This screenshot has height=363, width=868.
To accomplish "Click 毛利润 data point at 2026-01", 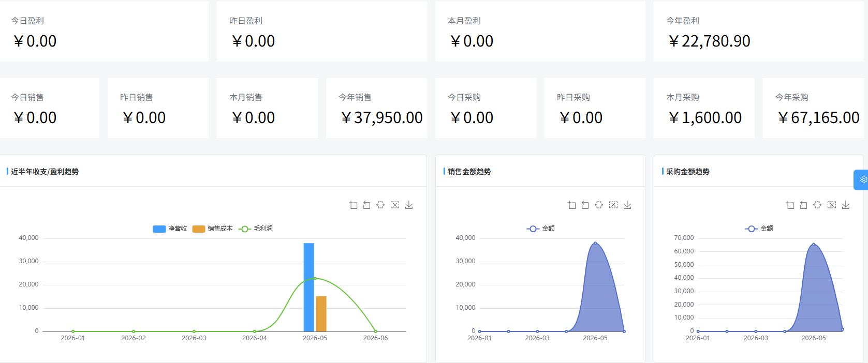I will (73, 331).
